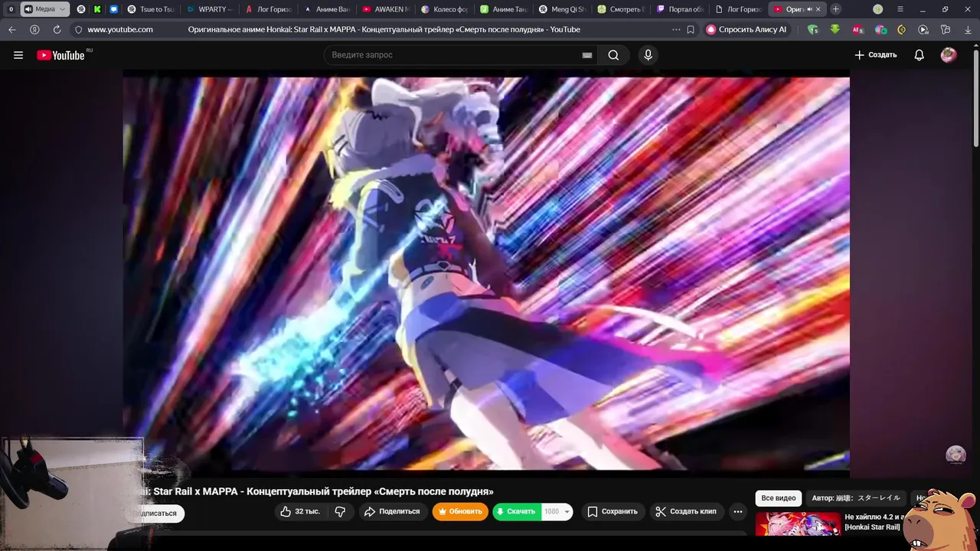Click the search magnifier button
The height and width of the screenshot is (551, 980).
pos(613,55)
